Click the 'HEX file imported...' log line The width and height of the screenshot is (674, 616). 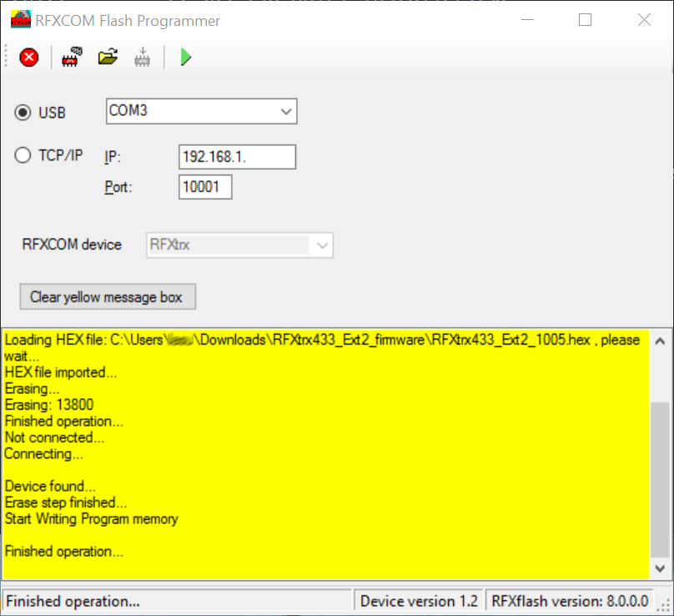[61, 372]
